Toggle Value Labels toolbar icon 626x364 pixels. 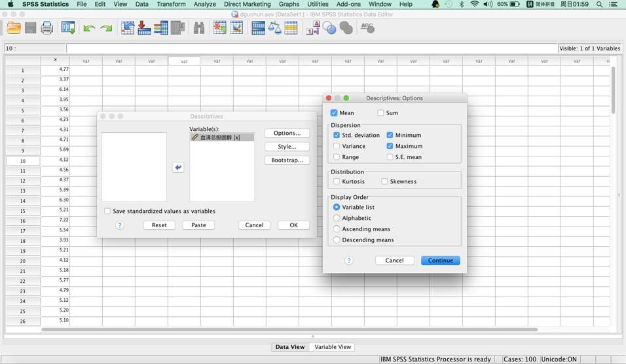[312, 28]
